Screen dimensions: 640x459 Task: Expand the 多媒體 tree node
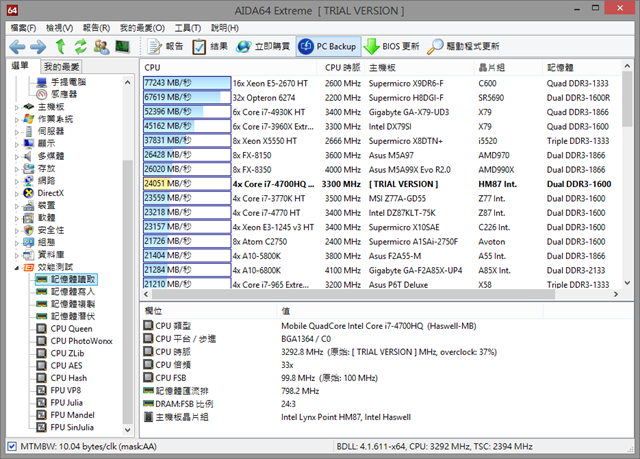tap(17, 157)
